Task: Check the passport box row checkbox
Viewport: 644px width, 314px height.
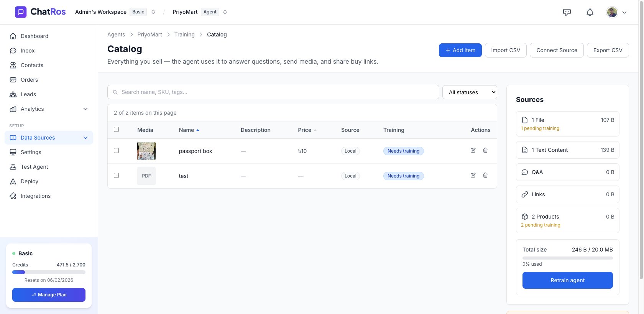Action: click(117, 151)
